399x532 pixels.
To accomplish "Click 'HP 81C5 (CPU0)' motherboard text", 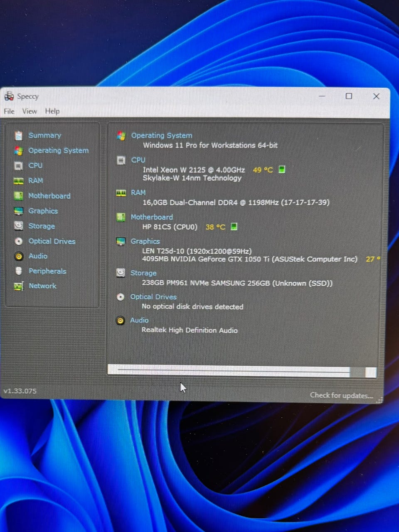I will (x=170, y=227).
